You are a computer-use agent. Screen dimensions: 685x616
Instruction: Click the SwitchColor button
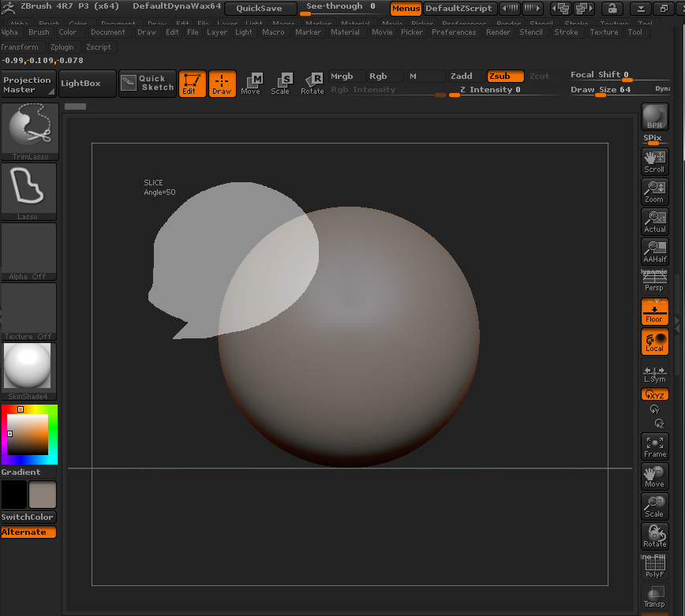click(28, 517)
